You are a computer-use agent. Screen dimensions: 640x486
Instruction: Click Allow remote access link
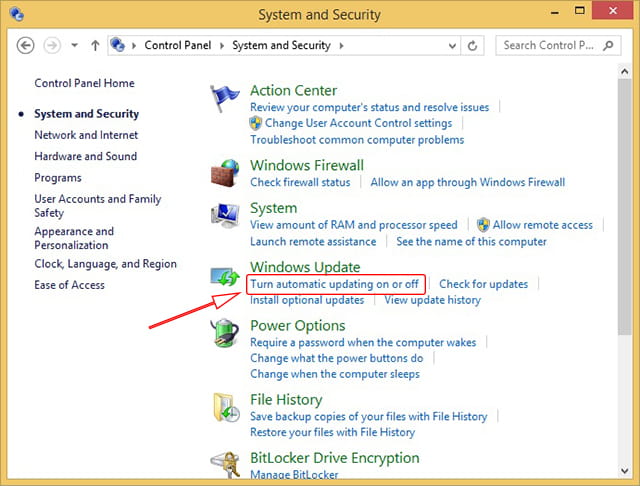pos(542,225)
